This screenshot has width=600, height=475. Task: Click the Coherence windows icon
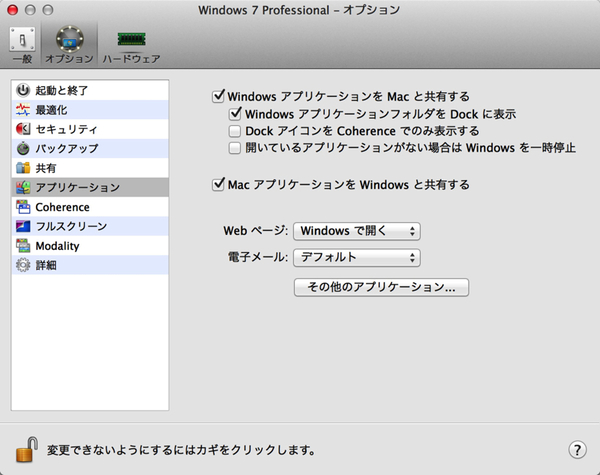(x=23, y=207)
